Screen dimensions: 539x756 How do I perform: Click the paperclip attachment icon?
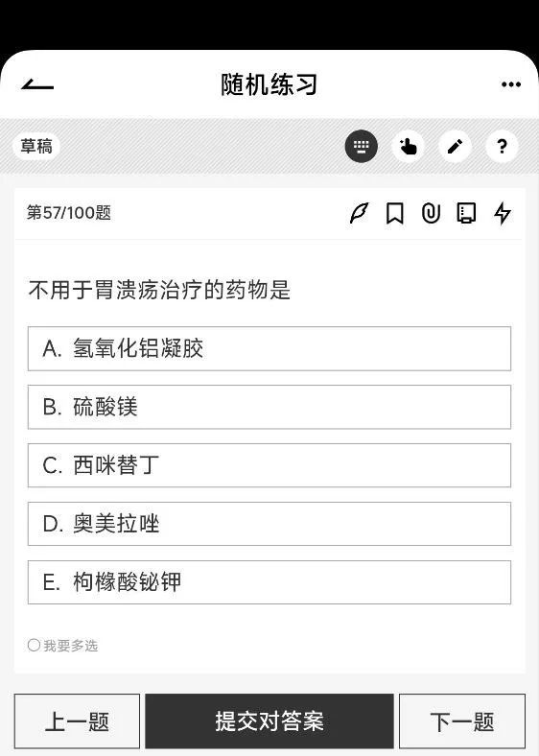pyautogui.click(x=431, y=213)
